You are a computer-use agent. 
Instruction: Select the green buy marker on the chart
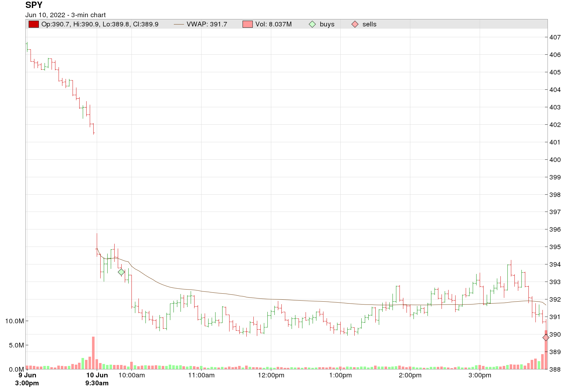pyautogui.click(x=121, y=272)
